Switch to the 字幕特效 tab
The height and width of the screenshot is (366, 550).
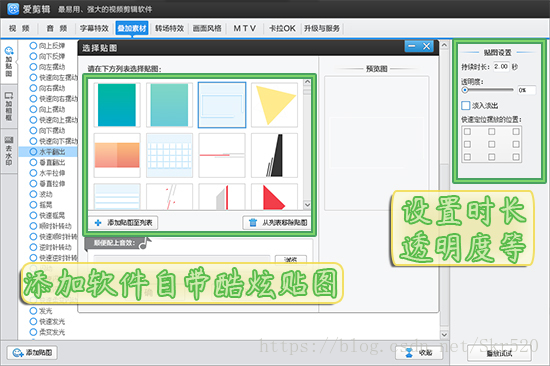[x=94, y=28]
